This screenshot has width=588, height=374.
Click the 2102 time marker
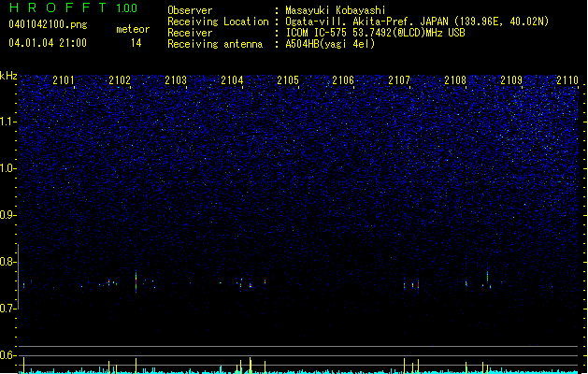pos(120,80)
